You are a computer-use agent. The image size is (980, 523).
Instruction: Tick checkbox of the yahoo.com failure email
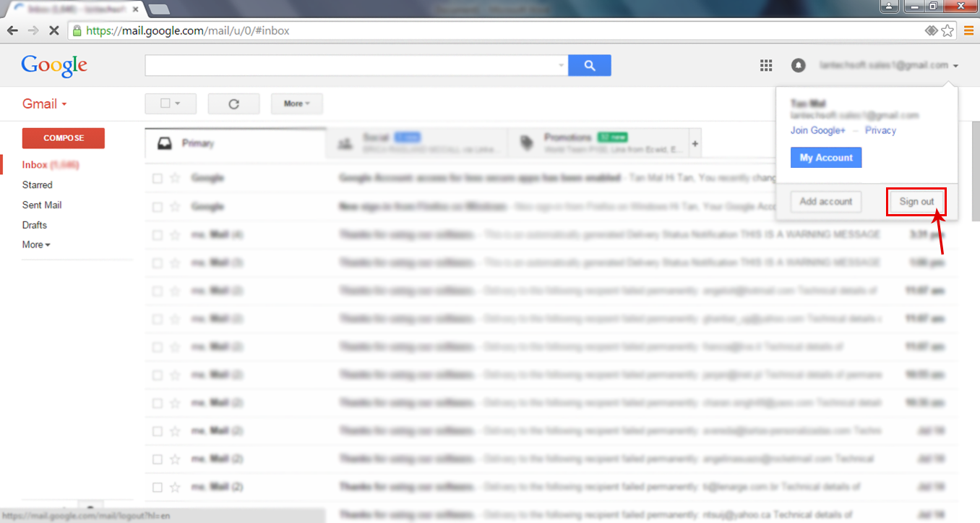click(158, 319)
